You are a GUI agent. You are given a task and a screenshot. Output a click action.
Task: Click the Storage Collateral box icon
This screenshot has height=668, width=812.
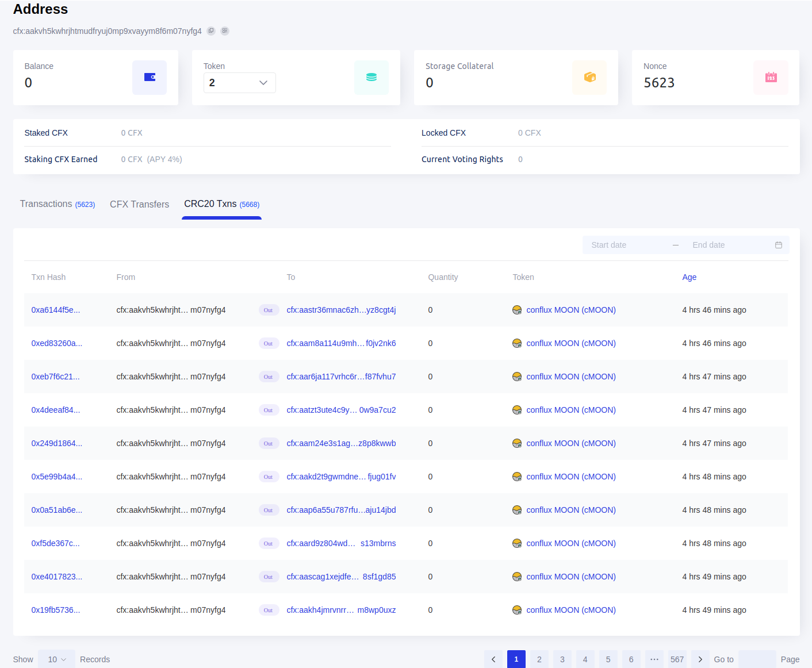point(589,78)
